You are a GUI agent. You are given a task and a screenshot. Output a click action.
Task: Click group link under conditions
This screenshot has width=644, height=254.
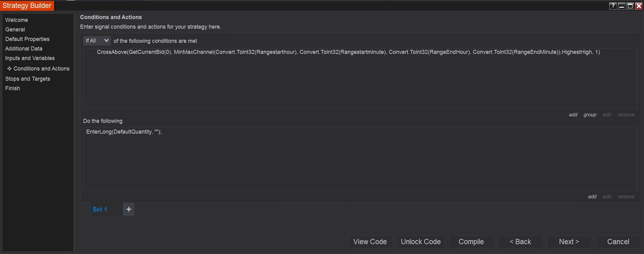[x=590, y=115]
